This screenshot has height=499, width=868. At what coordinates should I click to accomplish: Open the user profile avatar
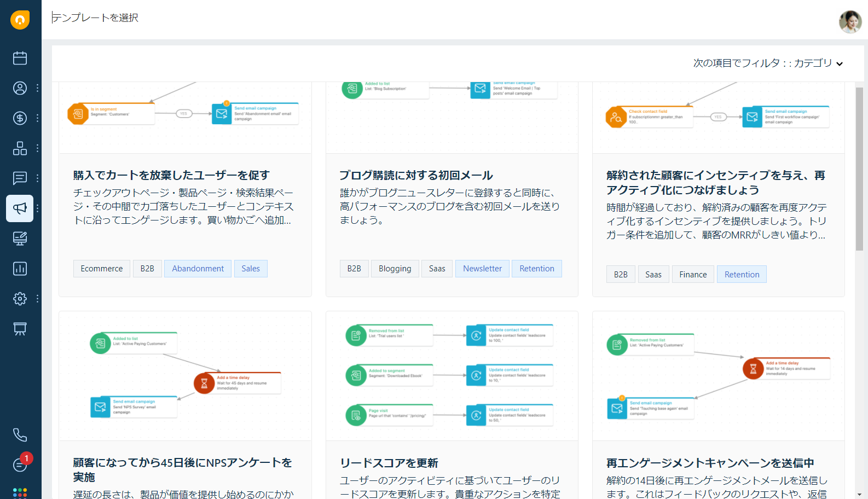point(850,22)
